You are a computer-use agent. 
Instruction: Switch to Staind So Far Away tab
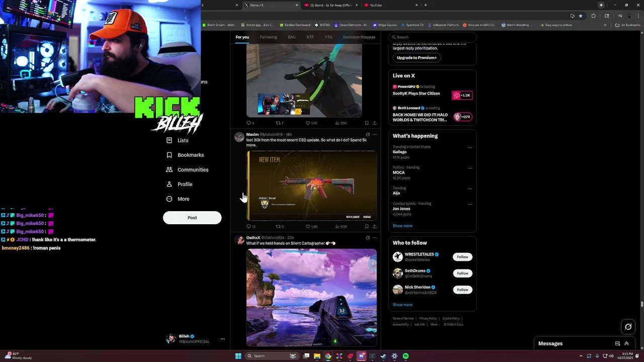[x=330, y=5]
